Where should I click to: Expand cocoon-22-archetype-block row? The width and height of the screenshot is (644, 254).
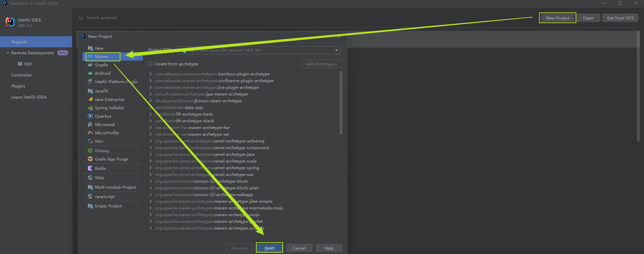[x=151, y=181]
